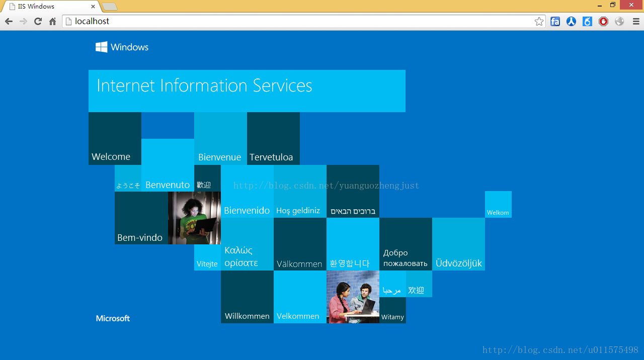Click the blue figure extension icon
The width and height of the screenshot is (644, 360).
coord(571,21)
